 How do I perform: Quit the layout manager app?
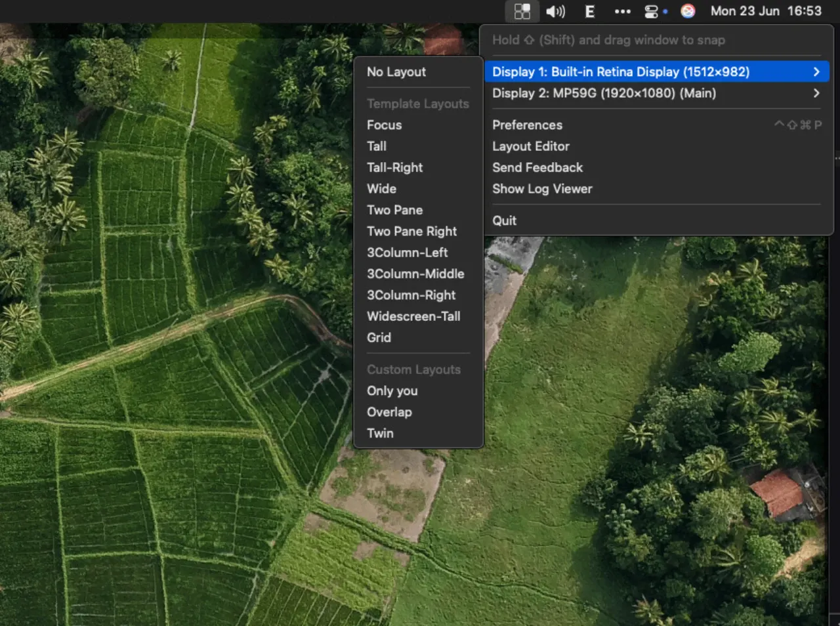click(x=657, y=220)
